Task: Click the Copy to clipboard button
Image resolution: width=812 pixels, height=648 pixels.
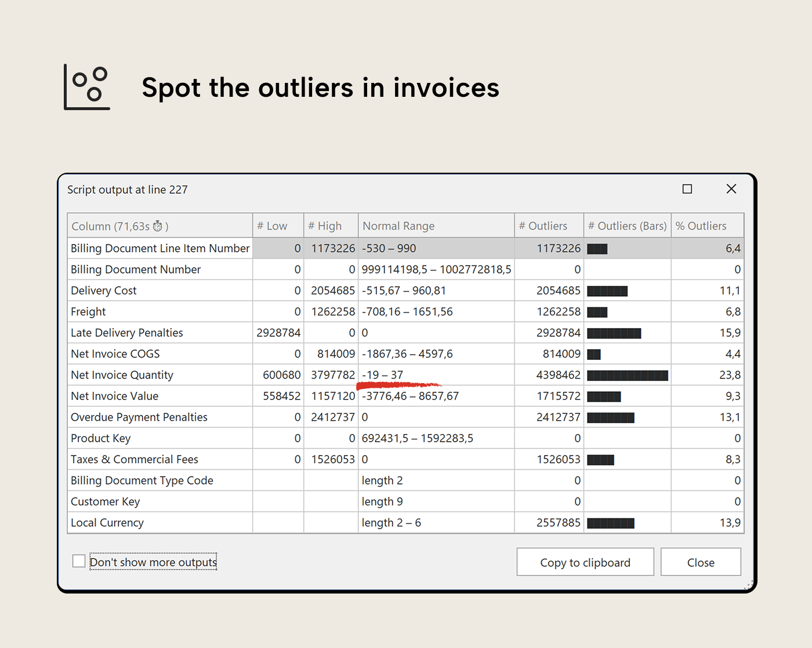Action: coord(585,562)
